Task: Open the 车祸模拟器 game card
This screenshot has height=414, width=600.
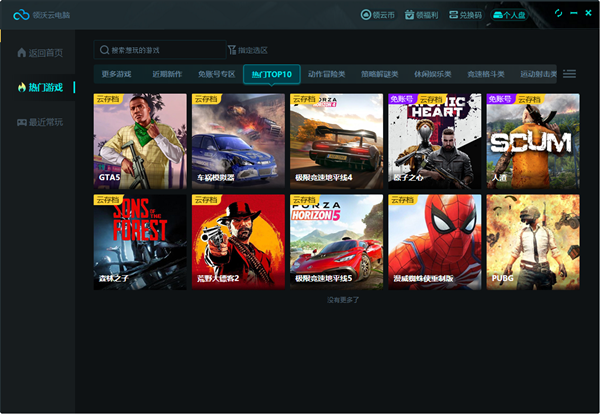Action: click(x=238, y=141)
